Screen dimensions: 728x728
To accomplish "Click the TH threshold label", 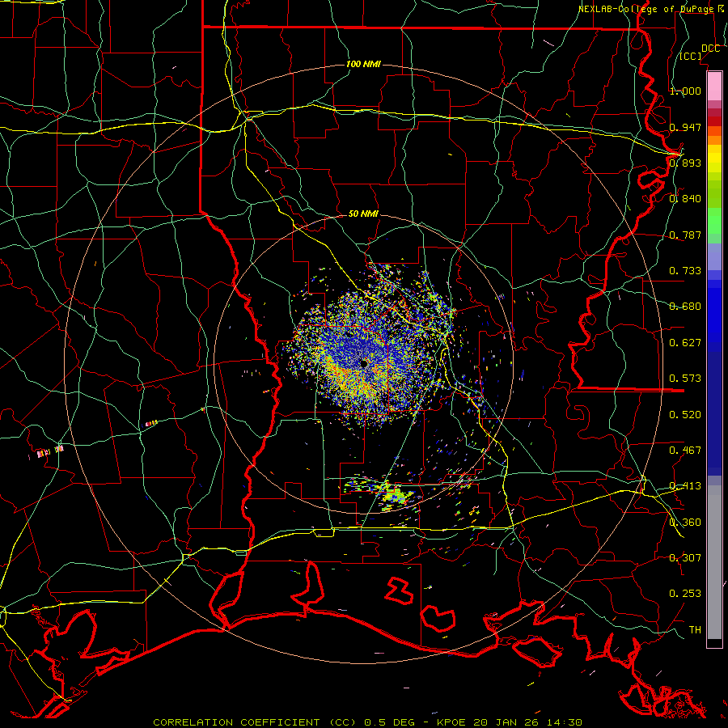I will 695,630.
